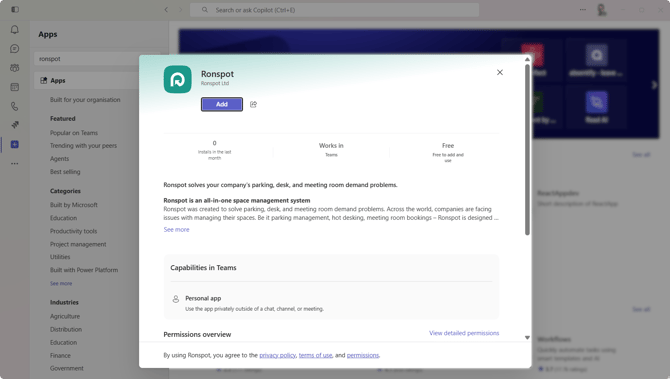
Task: Open the more apps ellipsis in sidebar
Action: click(x=15, y=164)
